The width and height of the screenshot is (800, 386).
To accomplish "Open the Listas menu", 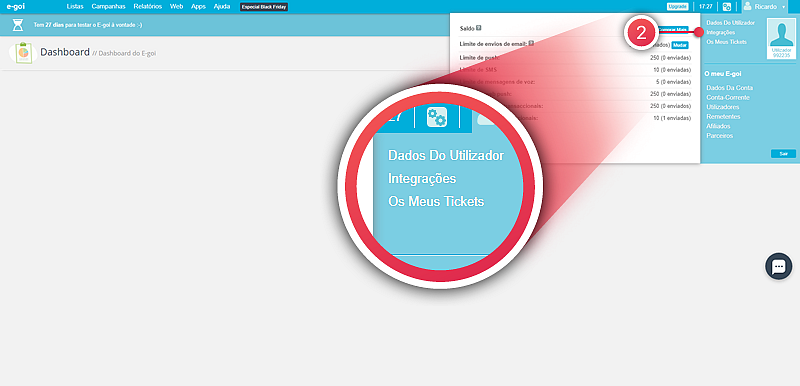I will click(x=75, y=7).
